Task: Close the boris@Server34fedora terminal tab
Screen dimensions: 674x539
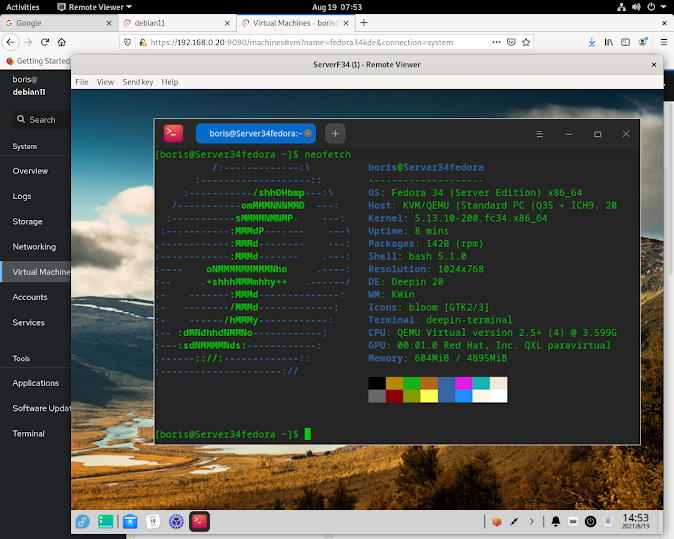Action: [x=308, y=133]
